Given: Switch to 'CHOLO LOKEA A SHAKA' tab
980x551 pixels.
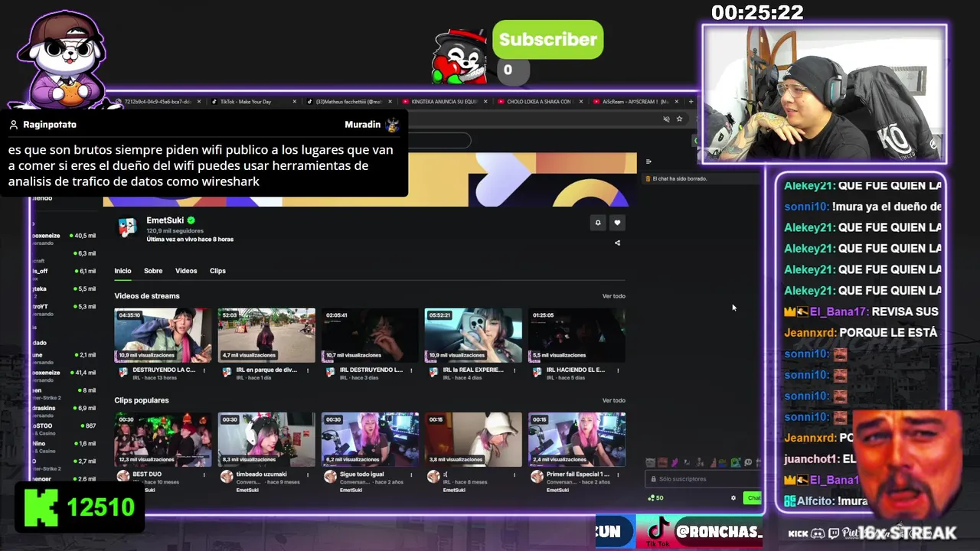Looking at the screenshot, I should click(x=540, y=101).
